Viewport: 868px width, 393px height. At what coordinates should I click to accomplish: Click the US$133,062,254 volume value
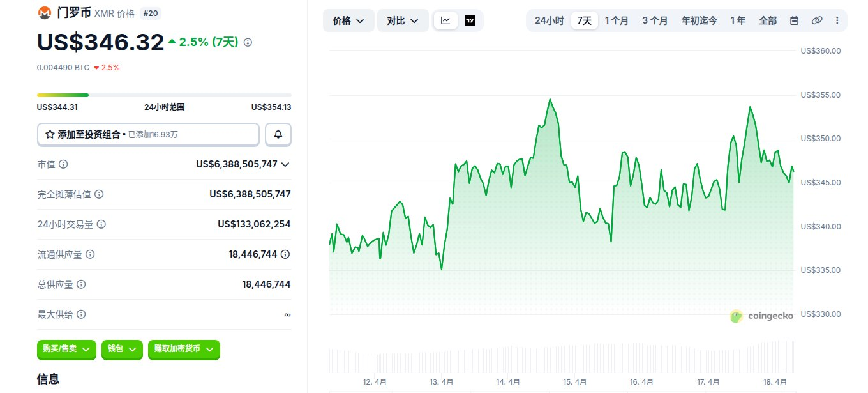point(254,224)
